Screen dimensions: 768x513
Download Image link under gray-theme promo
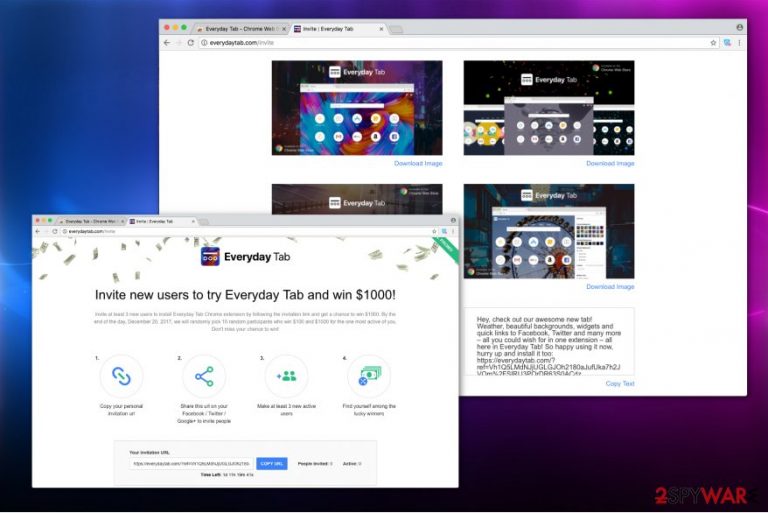coord(610,163)
